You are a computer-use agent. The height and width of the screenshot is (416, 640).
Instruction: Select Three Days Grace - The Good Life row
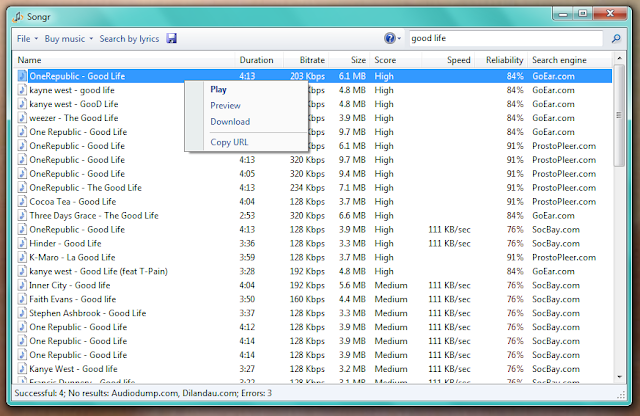point(314,216)
